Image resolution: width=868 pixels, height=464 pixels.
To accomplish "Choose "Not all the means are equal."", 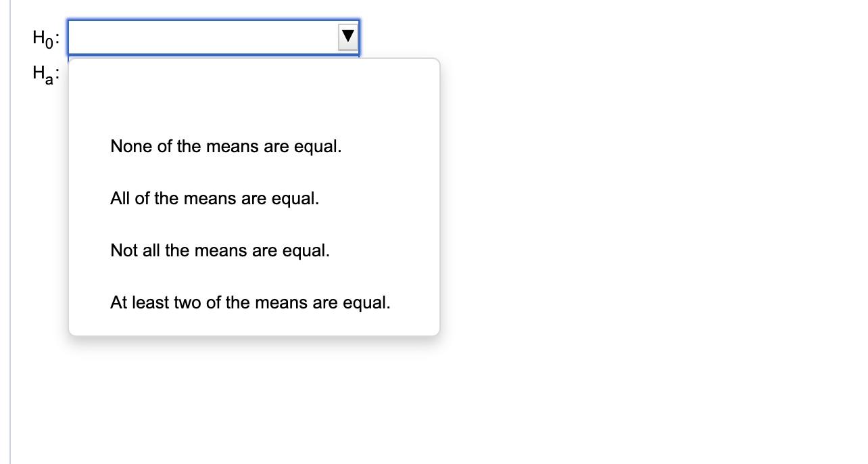I will point(220,250).
